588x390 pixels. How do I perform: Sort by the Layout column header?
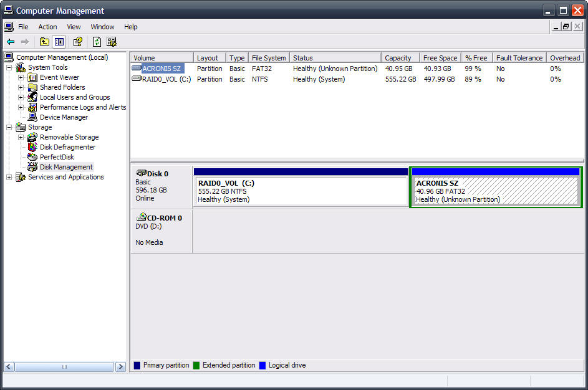(210, 58)
